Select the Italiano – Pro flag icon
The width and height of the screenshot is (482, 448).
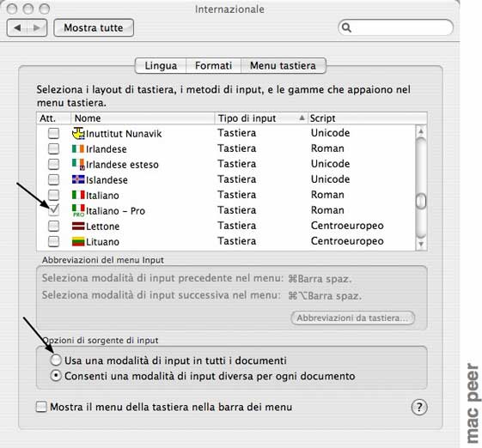tap(78, 210)
